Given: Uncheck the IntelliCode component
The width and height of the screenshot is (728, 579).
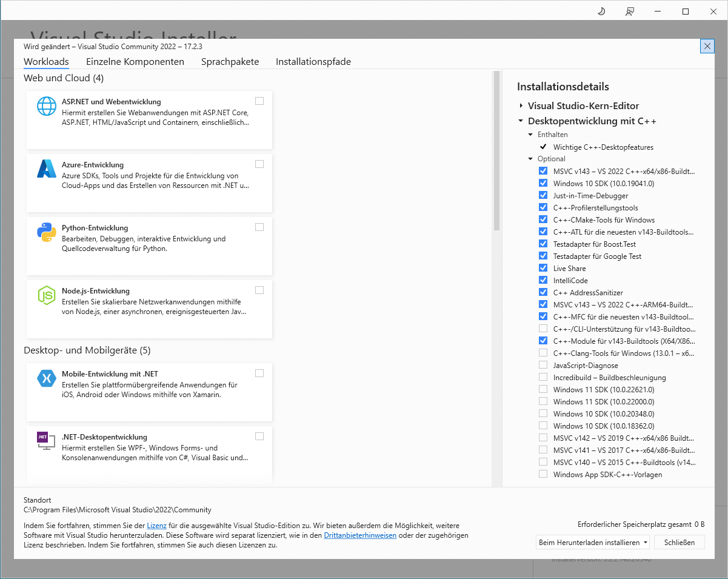Looking at the screenshot, I should 543,280.
